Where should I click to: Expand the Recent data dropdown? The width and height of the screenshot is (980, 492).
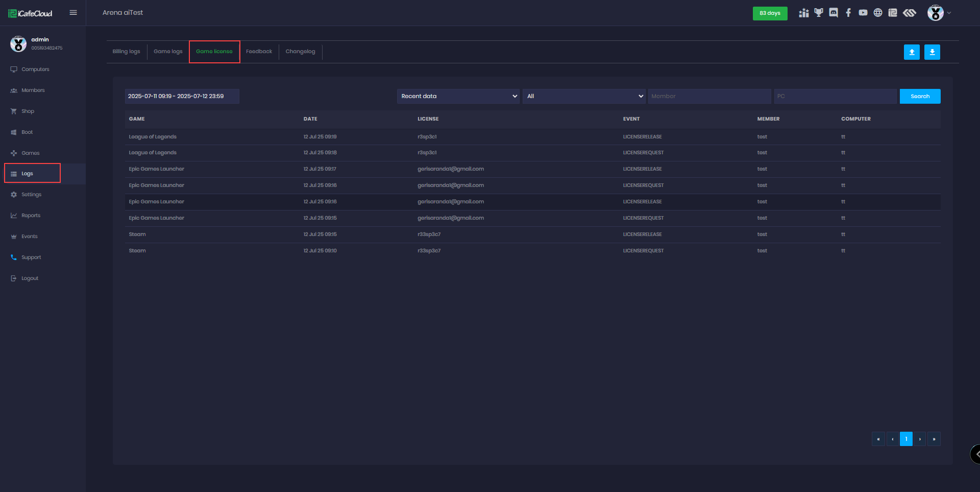tap(458, 96)
